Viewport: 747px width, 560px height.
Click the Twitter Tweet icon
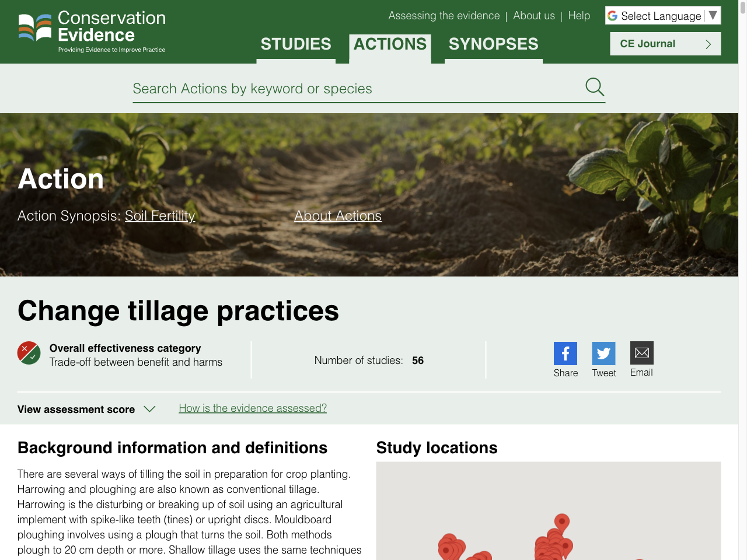tap(603, 352)
